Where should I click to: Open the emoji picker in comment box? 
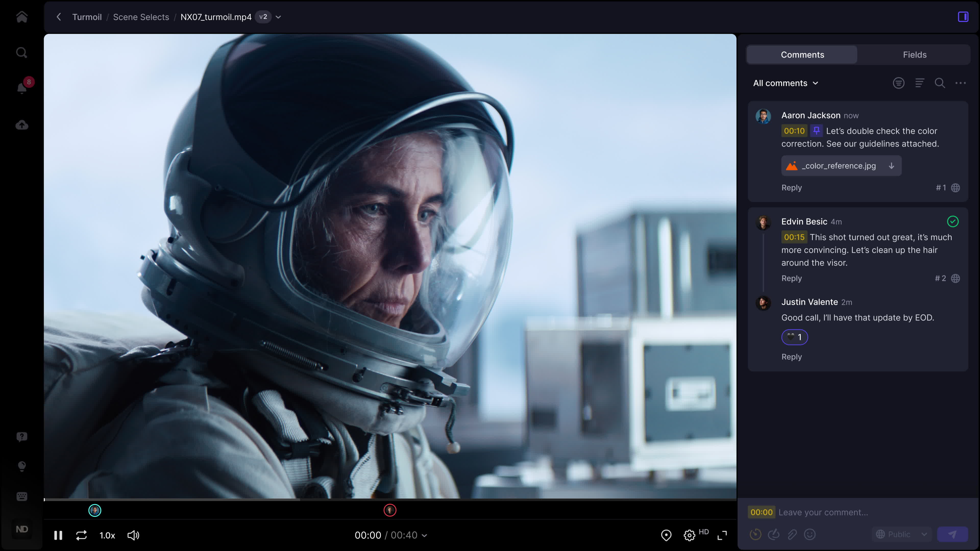tap(810, 534)
